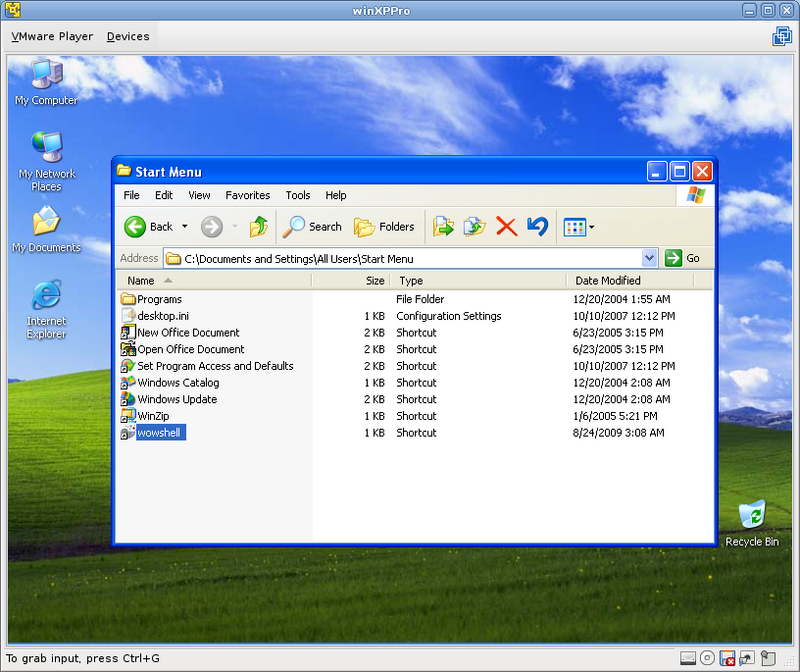
Task: Click the red X Delete icon
Action: pos(506,227)
